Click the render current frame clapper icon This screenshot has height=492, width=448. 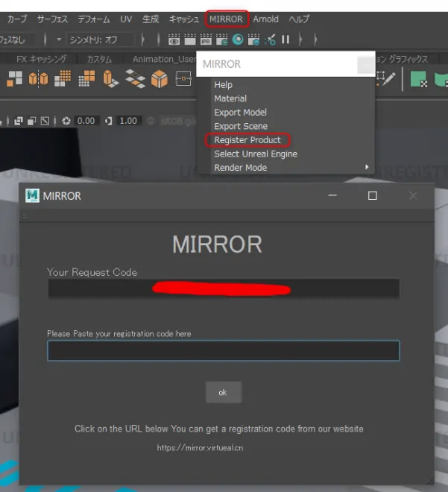click(190, 40)
